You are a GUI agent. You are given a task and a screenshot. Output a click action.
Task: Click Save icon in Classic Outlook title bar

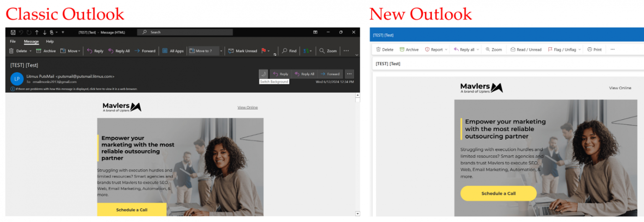tap(13, 32)
